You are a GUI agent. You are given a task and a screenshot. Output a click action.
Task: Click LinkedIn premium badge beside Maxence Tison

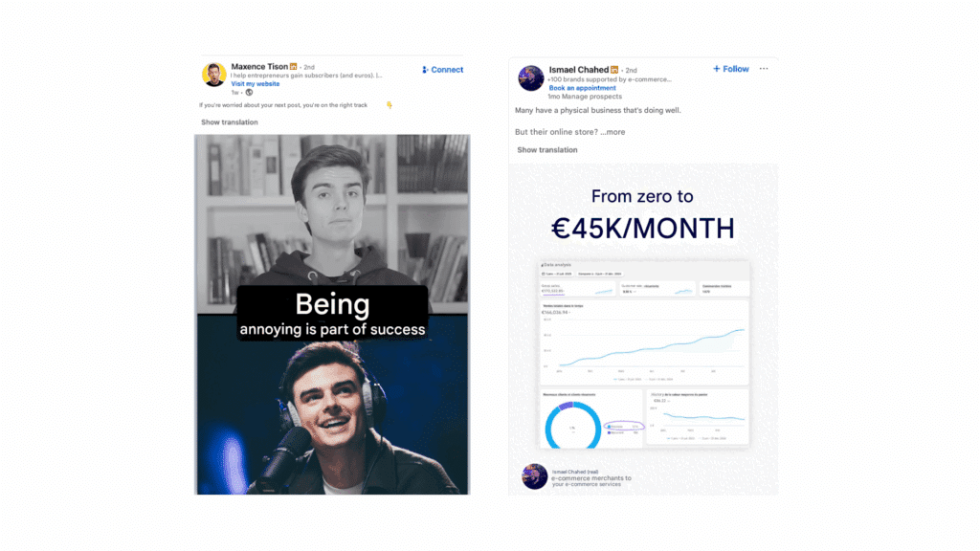coord(293,67)
